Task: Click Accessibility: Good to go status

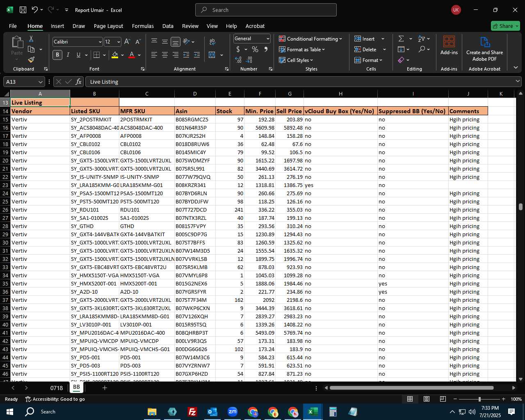Action: coord(55,399)
